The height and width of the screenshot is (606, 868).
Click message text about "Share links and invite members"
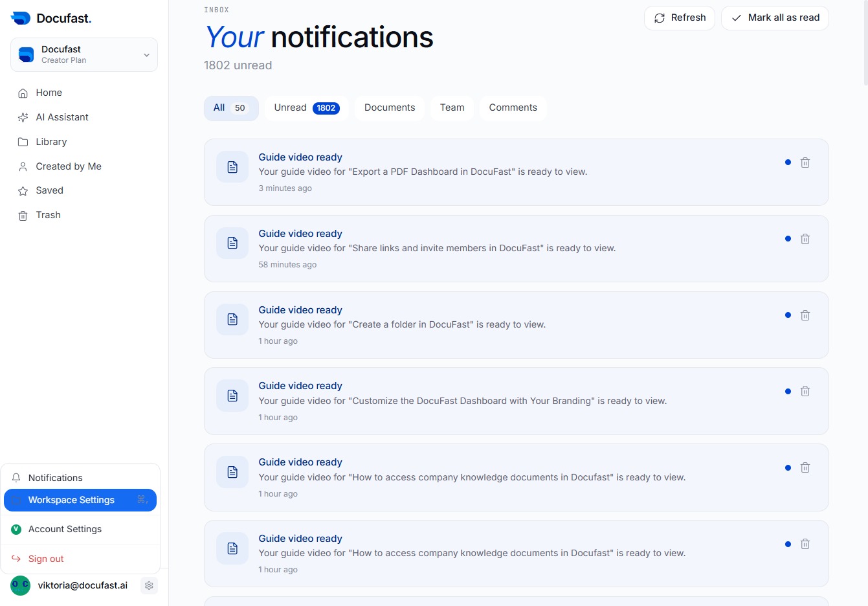[437, 248]
